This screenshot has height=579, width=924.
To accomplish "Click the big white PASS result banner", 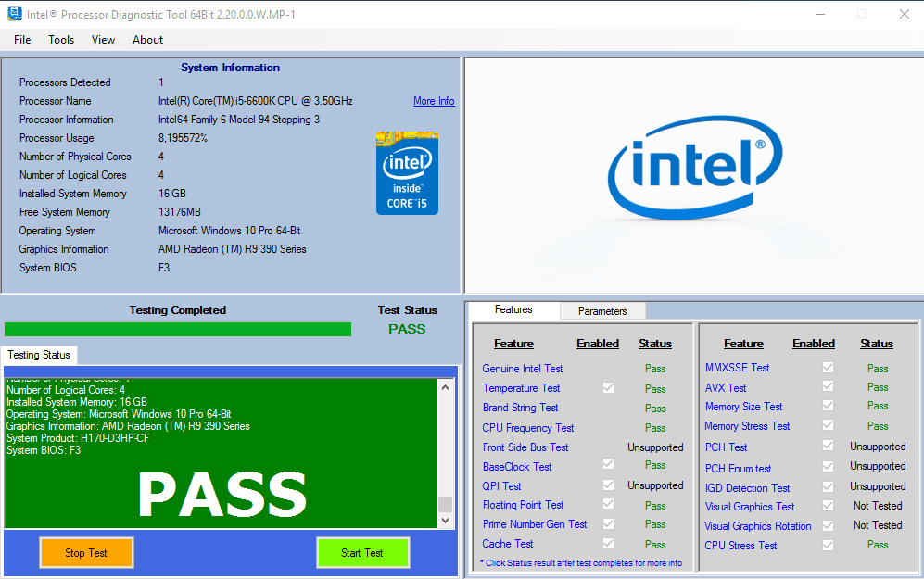I will pos(222,495).
